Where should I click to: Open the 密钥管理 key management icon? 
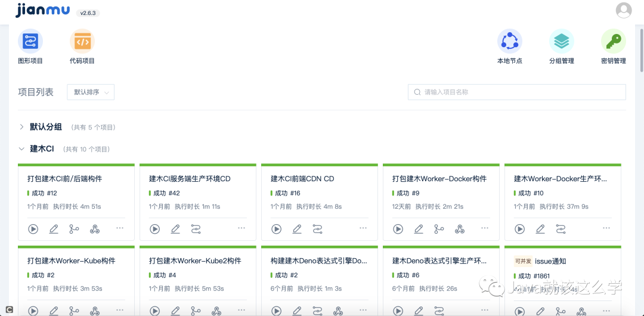click(x=613, y=42)
